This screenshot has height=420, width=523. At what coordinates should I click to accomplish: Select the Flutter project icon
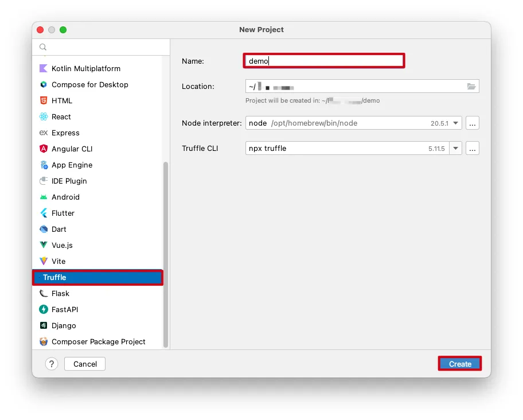click(44, 213)
